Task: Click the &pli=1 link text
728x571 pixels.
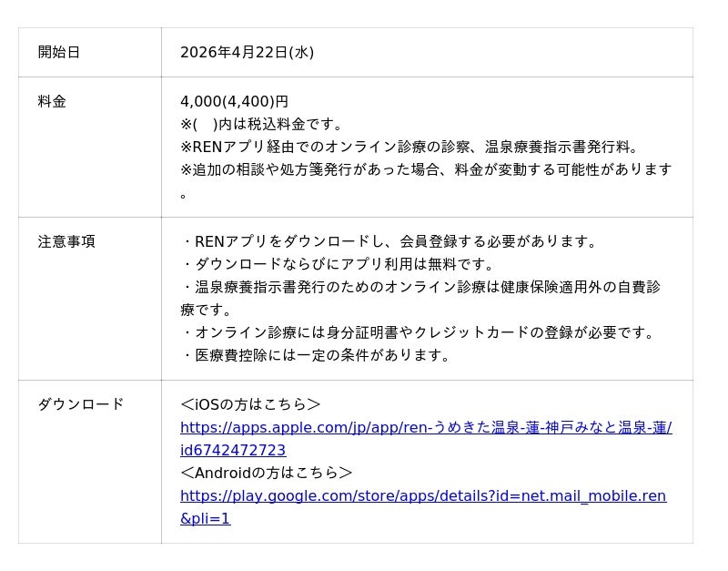Action: click(205, 518)
